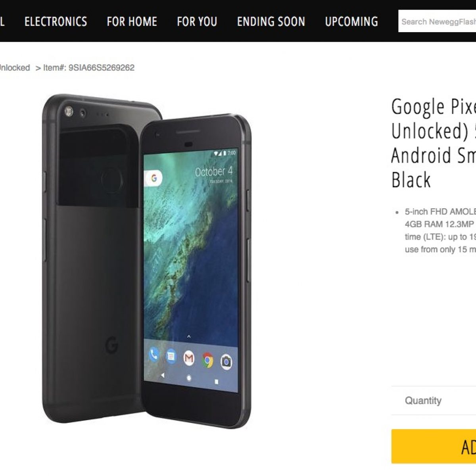The image size is (476, 476).
Task: Click the Google G logo on phone back
Action: (111, 345)
